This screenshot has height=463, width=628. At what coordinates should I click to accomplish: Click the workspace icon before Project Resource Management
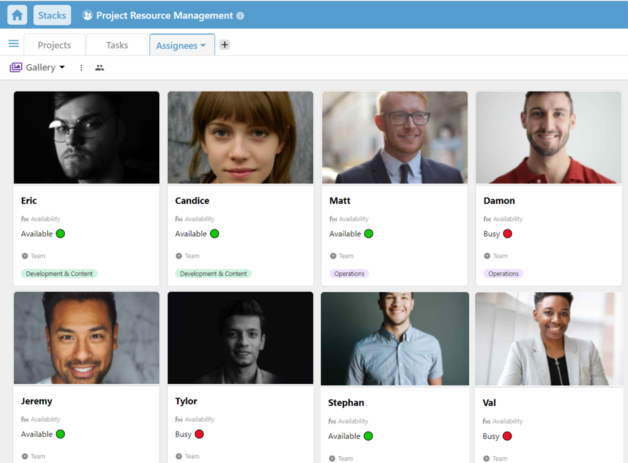(87, 16)
